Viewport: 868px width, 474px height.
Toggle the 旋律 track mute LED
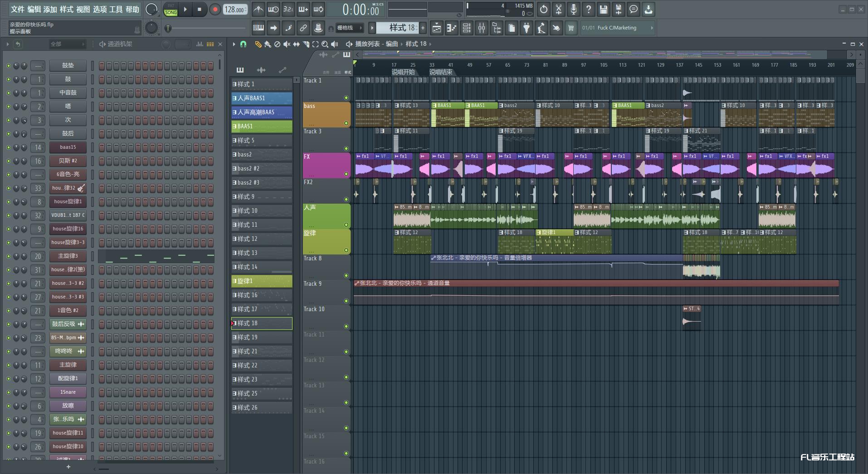point(346,250)
